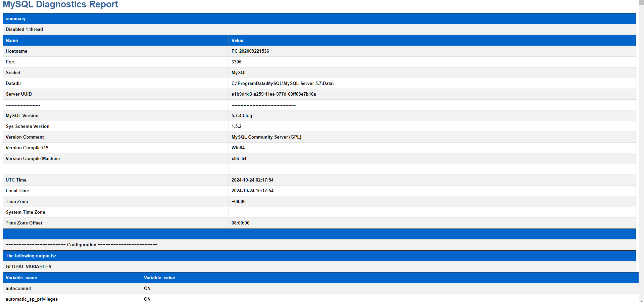This screenshot has width=644, height=302.
Task: Click the port value "3306"
Action: point(237,62)
